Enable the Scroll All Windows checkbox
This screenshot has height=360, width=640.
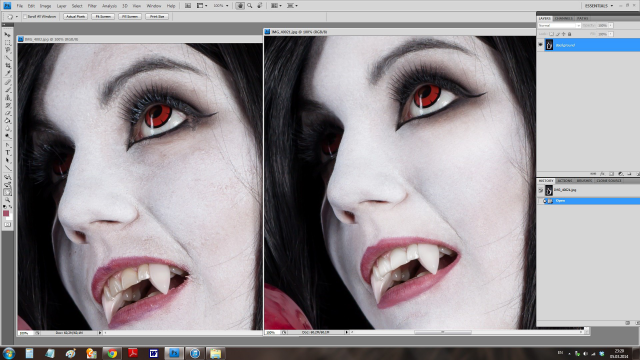point(25,17)
